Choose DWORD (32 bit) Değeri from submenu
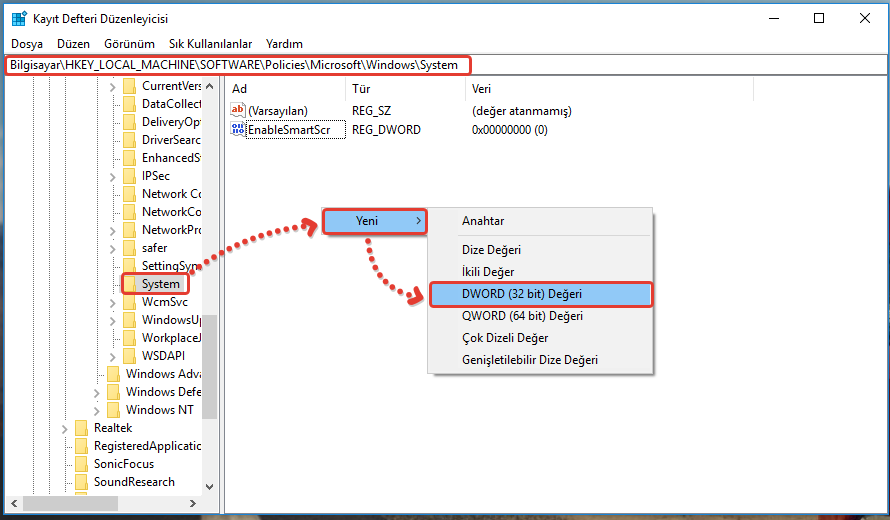The width and height of the screenshot is (890, 520). coord(521,294)
